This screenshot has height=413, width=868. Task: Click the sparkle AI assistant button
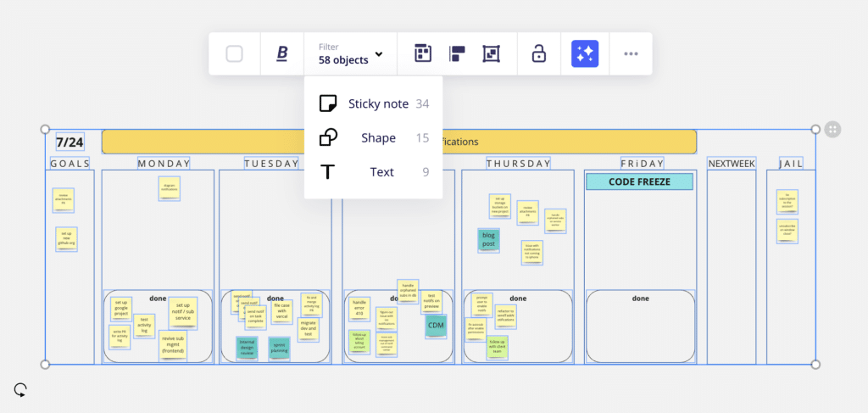coord(585,53)
